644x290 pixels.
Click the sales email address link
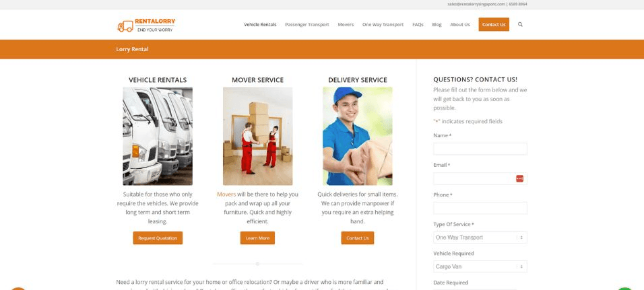(476, 4)
